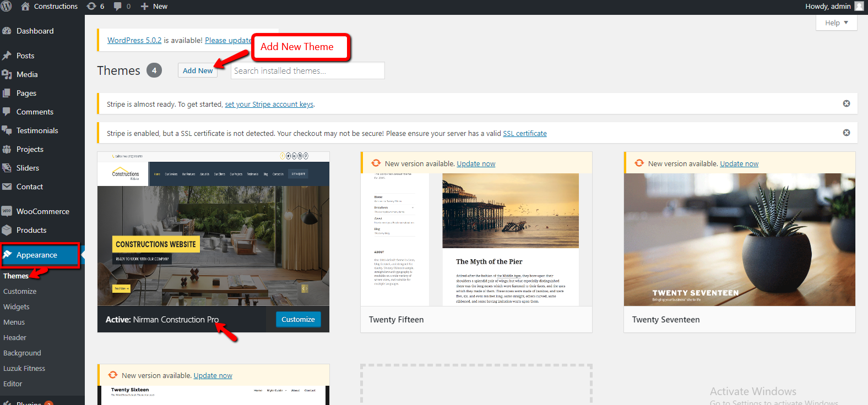Click the Products box icon
The image size is (868, 405).
(7, 230)
